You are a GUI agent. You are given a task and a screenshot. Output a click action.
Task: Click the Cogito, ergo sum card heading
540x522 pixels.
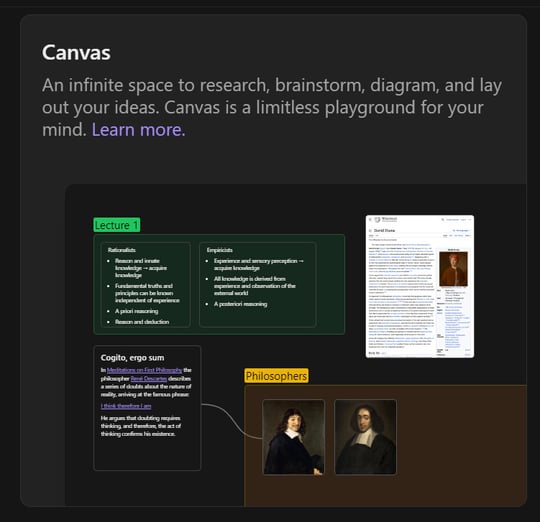pos(132,358)
